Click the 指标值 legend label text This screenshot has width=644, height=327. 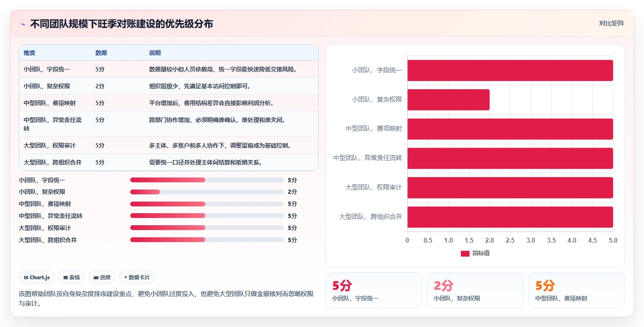(481, 254)
